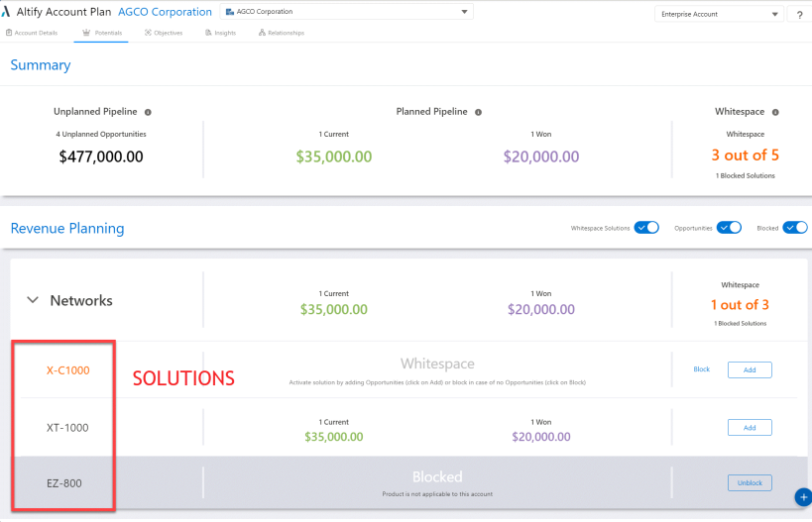
Task: Click the Whitespace status text for X-C1000
Action: point(437,364)
